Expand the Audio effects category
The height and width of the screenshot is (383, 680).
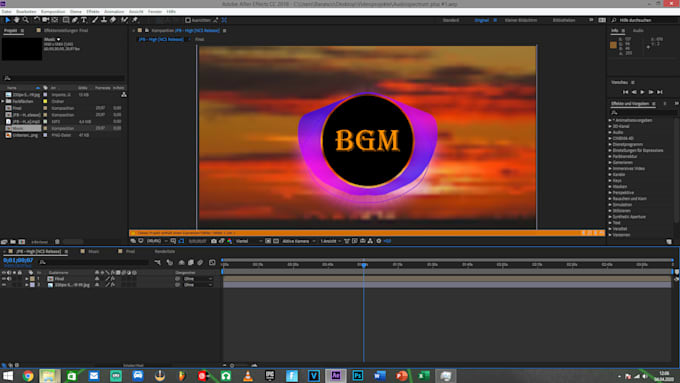coord(610,132)
